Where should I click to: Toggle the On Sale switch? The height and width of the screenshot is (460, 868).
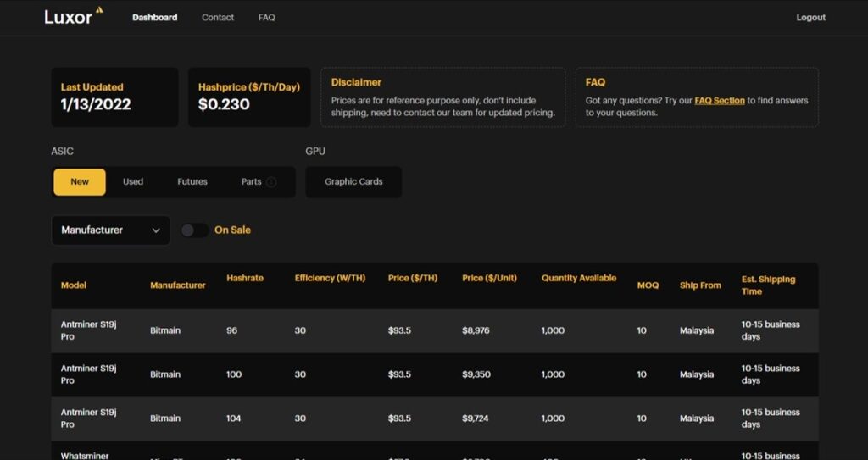(x=195, y=230)
